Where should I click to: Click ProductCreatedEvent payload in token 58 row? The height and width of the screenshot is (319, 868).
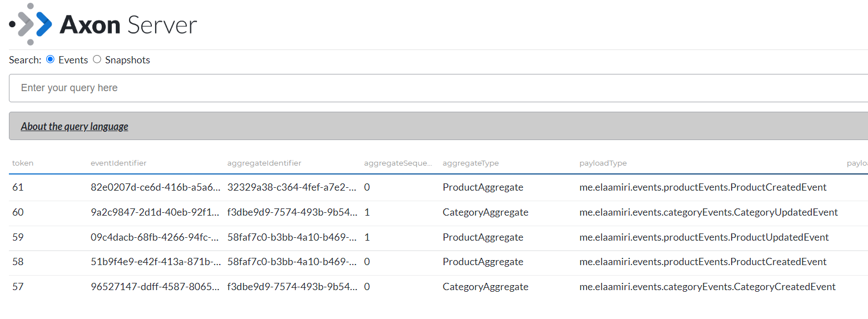pyautogui.click(x=703, y=262)
